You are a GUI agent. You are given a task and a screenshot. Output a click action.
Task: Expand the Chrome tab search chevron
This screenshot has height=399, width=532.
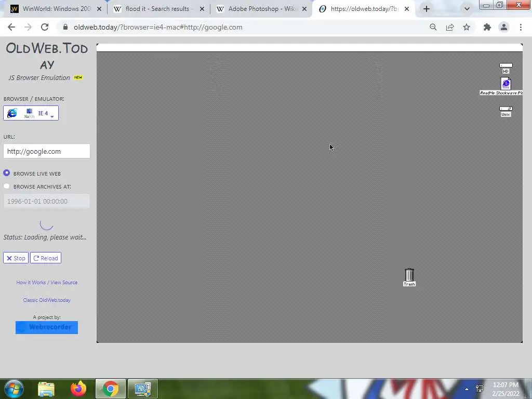[x=467, y=9]
